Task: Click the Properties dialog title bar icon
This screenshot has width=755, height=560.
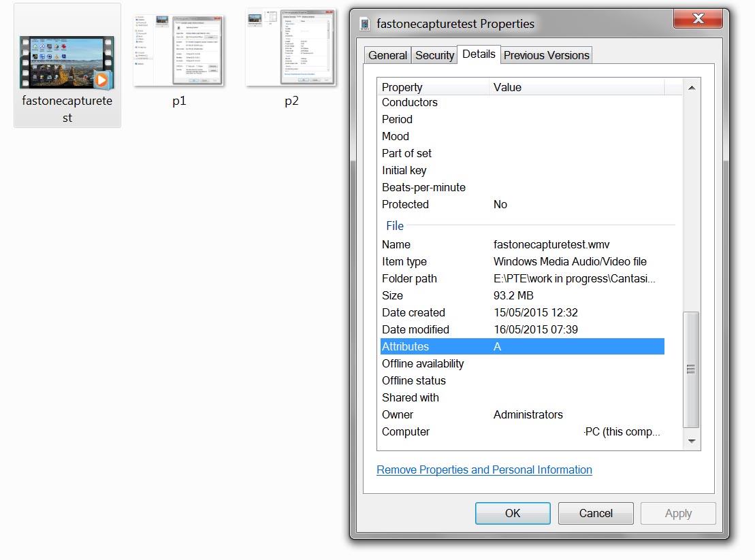Action: coord(366,24)
